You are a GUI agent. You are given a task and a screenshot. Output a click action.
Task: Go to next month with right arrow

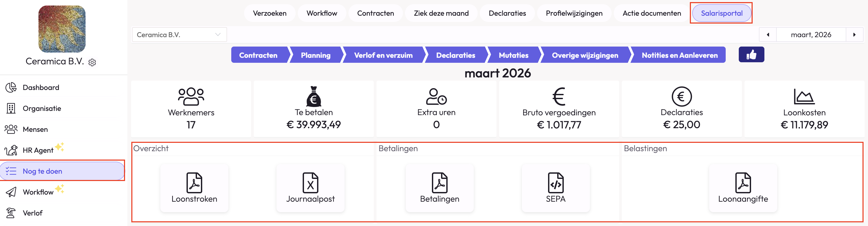click(x=854, y=35)
